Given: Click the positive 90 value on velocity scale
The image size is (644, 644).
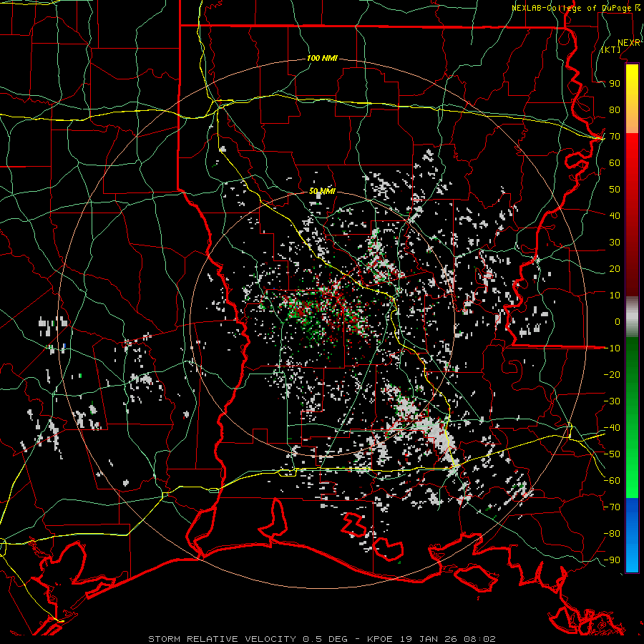Looking at the screenshot, I should coord(615,84).
